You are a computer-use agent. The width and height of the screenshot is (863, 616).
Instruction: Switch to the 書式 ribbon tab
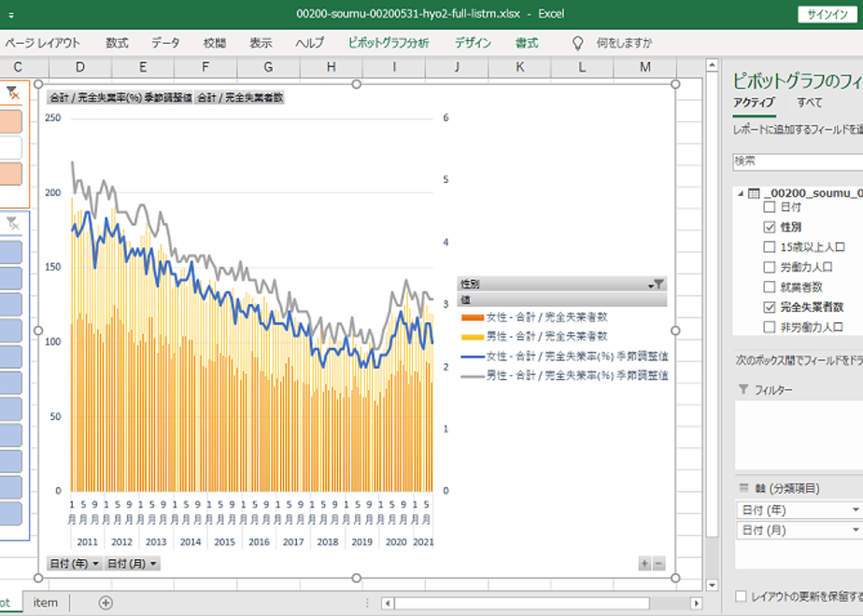click(527, 43)
